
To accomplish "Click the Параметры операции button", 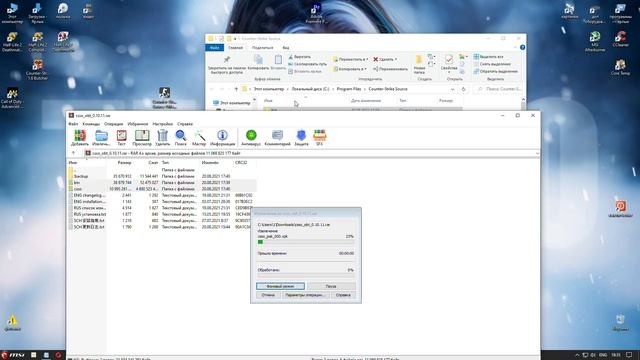I will (305, 295).
